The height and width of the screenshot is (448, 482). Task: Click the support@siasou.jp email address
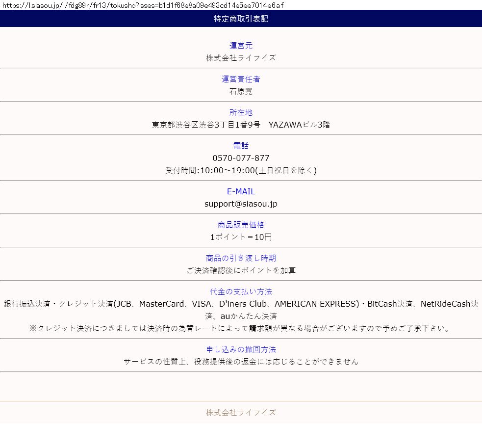coord(241,204)
